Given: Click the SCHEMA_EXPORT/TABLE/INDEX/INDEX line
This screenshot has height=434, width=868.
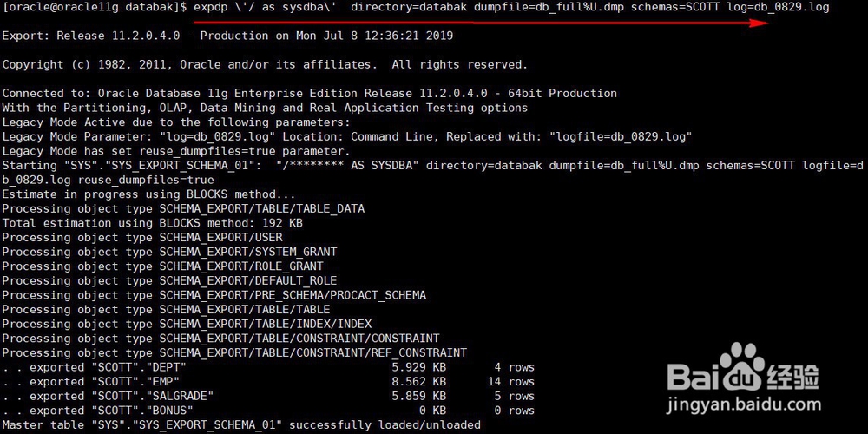Looking at the screenshot, I should point(187,324).
